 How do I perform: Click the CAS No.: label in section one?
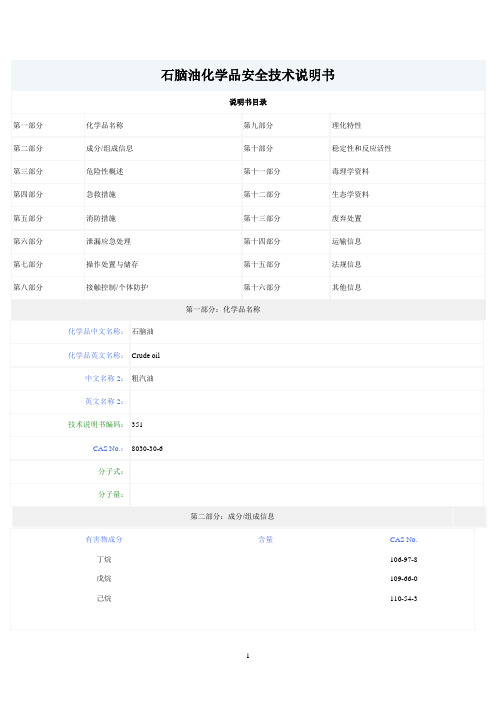108,449
